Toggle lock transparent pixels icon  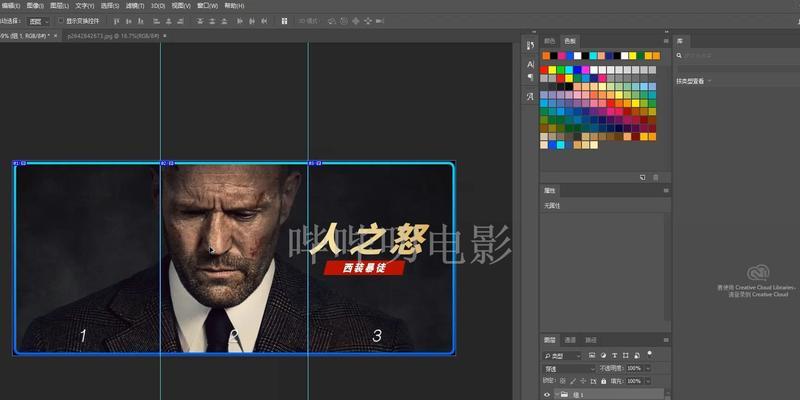(x=563, y=381)
